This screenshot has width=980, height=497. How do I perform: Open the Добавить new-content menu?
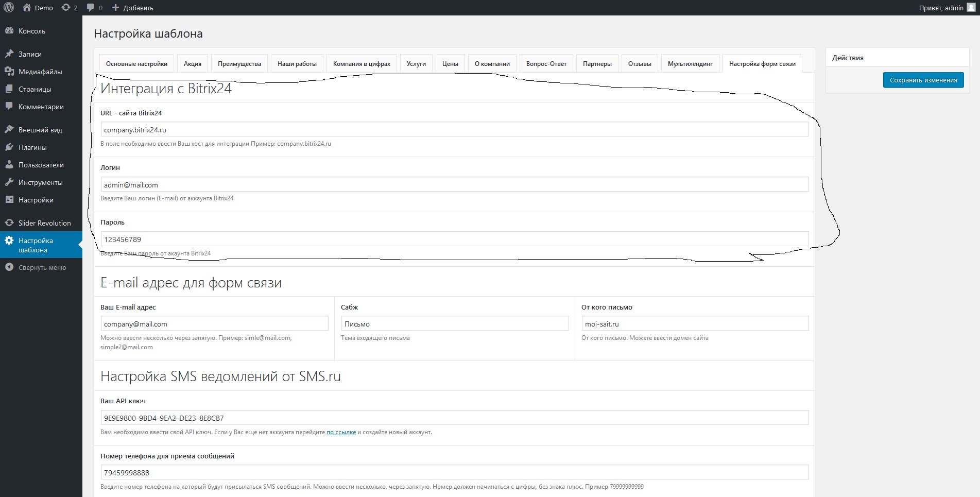tap(132, 8)
